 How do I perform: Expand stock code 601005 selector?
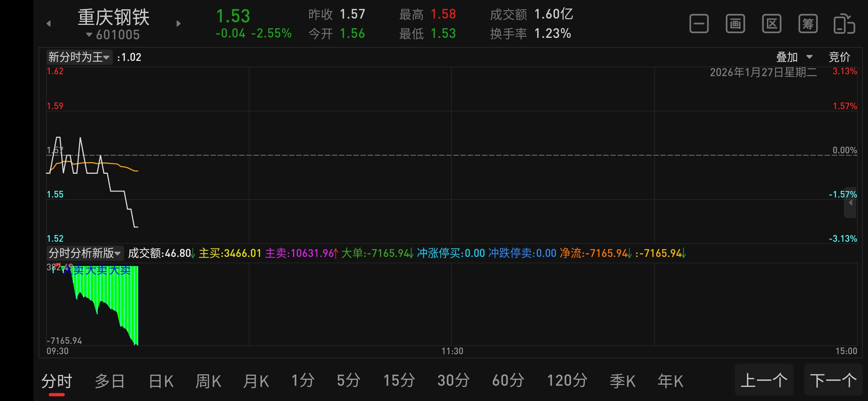[114, 35]
